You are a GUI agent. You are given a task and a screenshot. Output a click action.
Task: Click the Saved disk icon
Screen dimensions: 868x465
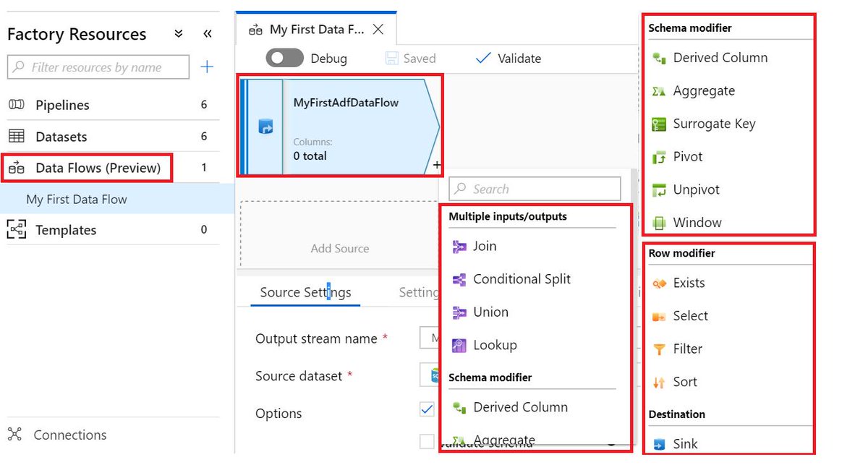click(391, 59)
